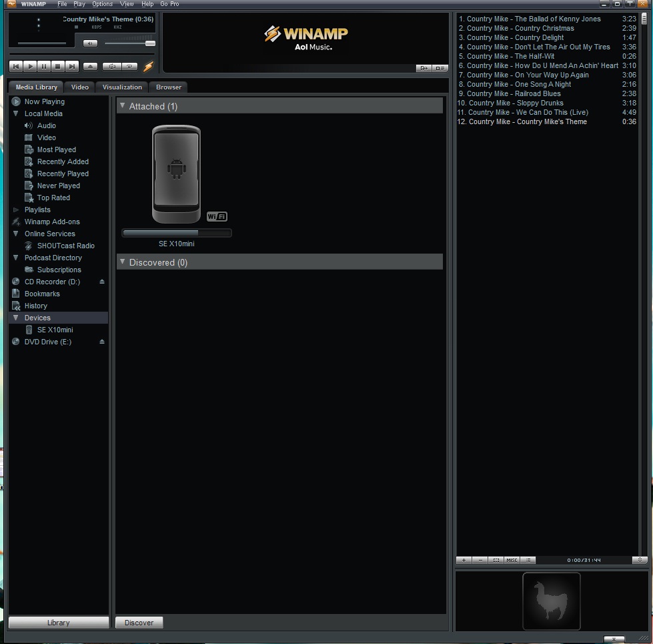Click the llama album art thumbnail
The width and height of the screenshot is (653, 644).
pos(552,601)
